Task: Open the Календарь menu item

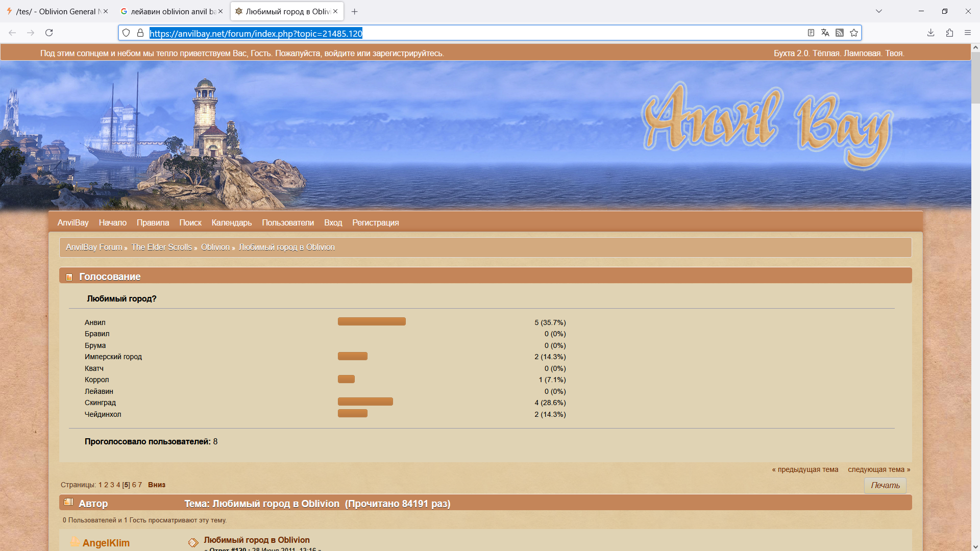Action: click(231, 222)
